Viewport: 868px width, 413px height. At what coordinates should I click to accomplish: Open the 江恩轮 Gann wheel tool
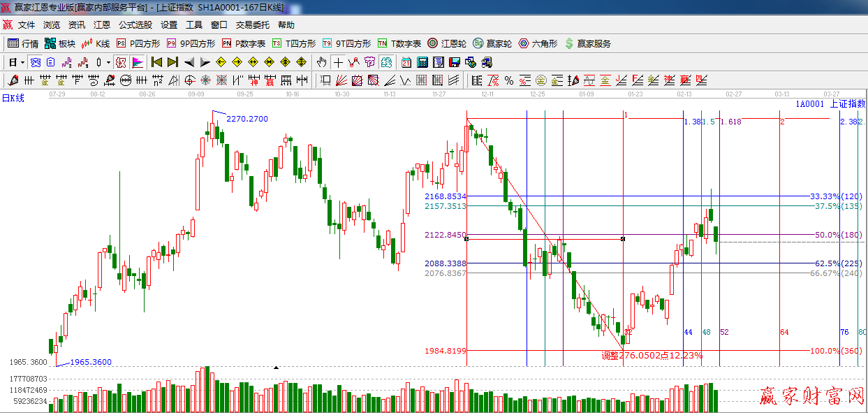click(x=447, y=43)
